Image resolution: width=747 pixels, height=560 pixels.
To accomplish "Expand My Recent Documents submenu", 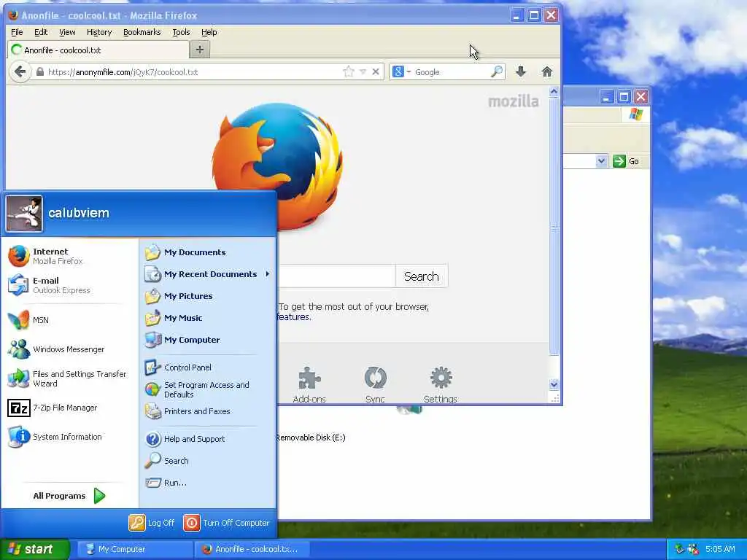I will coord(208,274).
